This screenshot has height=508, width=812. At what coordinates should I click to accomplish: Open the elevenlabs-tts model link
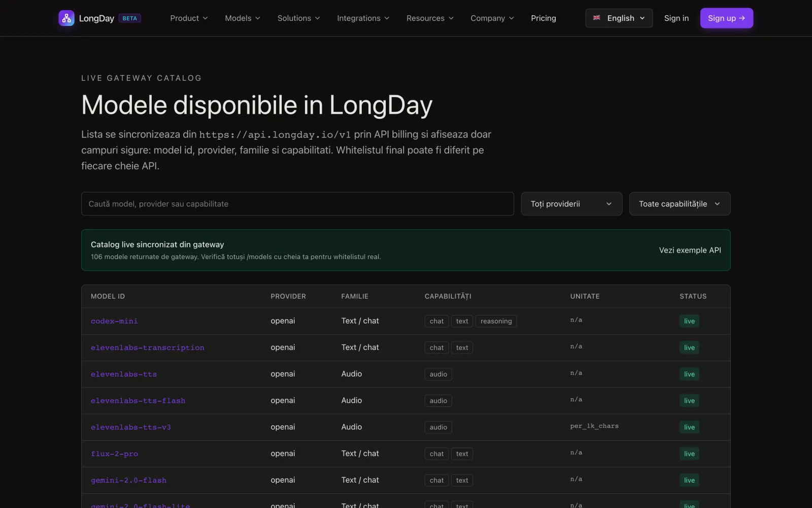(x=124, y=374)
